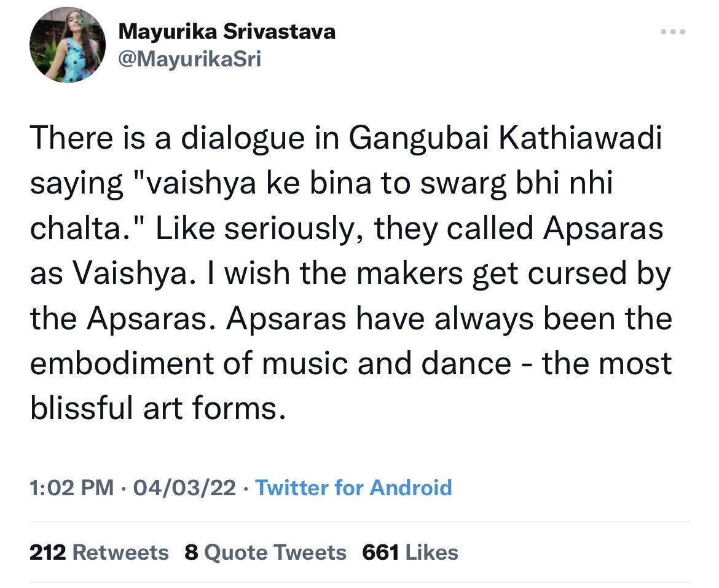
Task: Open the 212 Retweets list
Action: coord(99,552)
